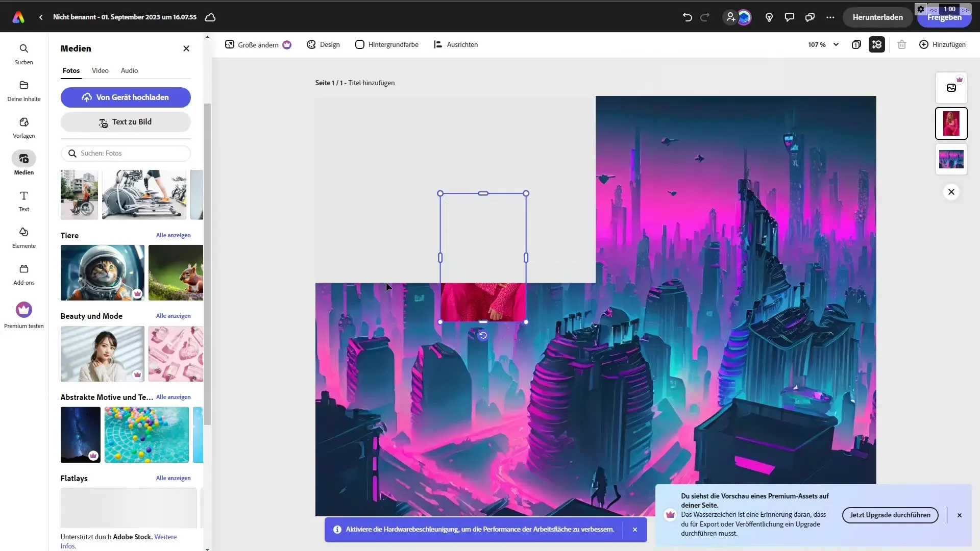Toggle the Hintergrundfarbe background option
This screenshot has width=980, height=551.
(x=387, y=45)
